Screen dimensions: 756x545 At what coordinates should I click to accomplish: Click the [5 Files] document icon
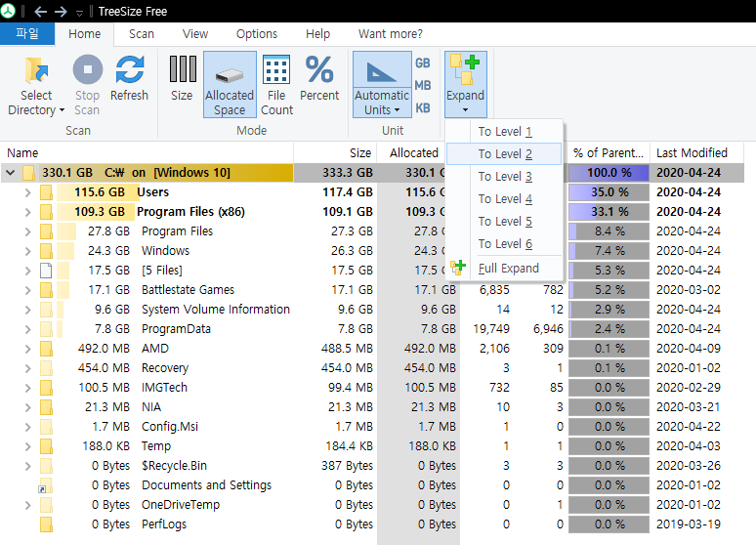click(x=46, y=271)
